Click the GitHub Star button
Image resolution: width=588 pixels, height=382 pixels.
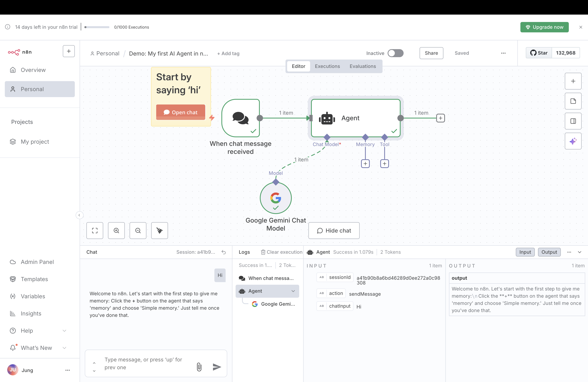[539, 53]
